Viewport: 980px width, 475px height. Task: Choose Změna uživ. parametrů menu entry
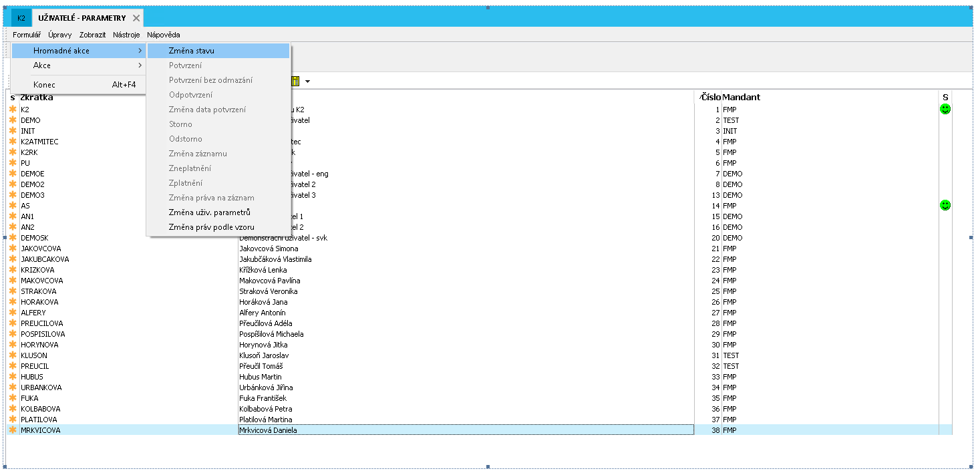[x=209, y=212]
